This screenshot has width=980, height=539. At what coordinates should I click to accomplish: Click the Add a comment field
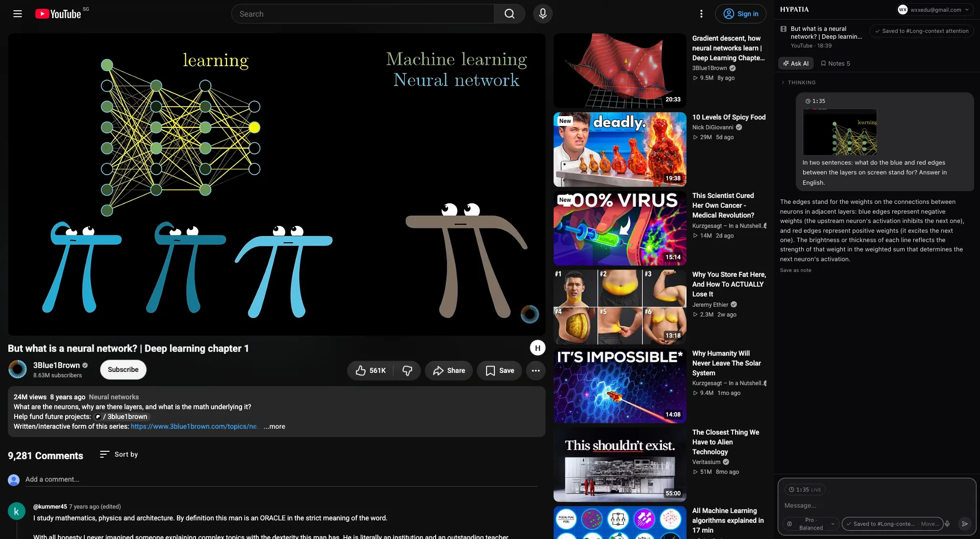pos(281,480)
